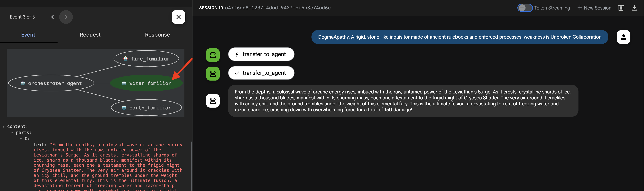Delete the current session via trash icon
644x191 pixels.
point(621,8)
